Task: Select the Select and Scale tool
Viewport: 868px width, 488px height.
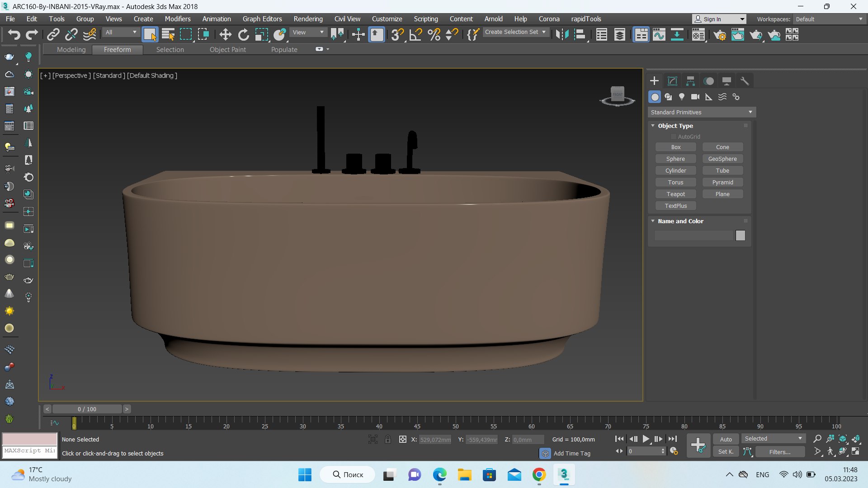Action: 261,34
